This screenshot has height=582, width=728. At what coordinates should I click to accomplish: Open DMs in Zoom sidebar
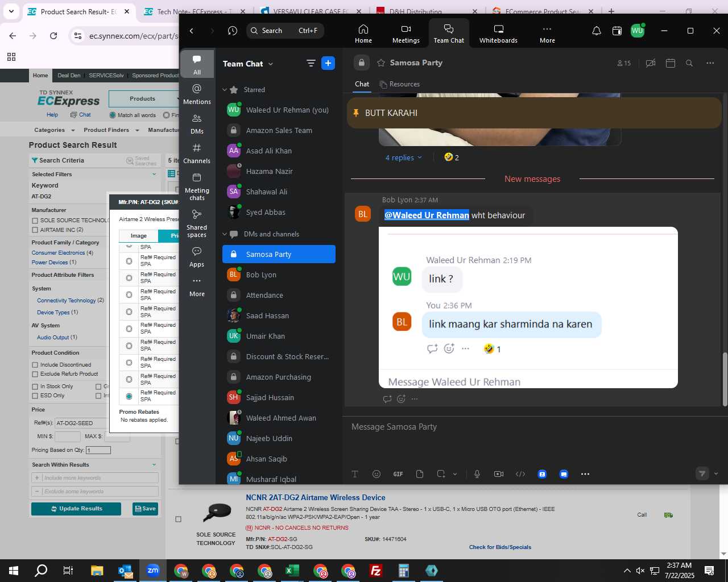(197, 123)
